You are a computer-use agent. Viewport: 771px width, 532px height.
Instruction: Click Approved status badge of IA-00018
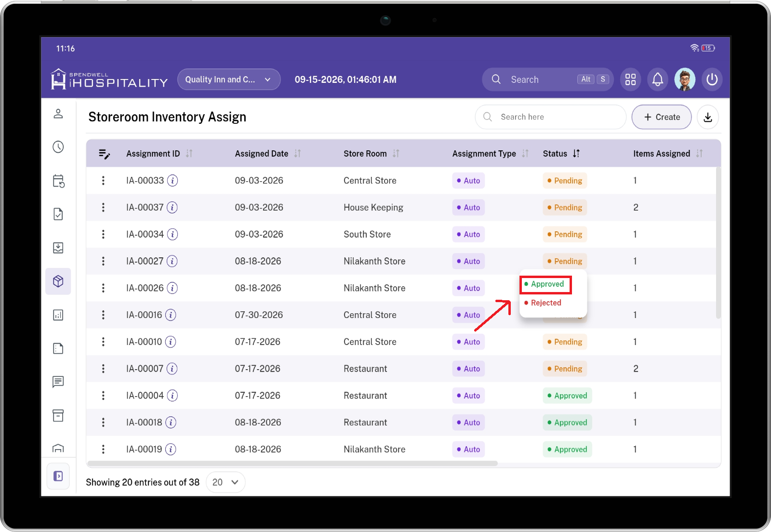coord(567,423)
